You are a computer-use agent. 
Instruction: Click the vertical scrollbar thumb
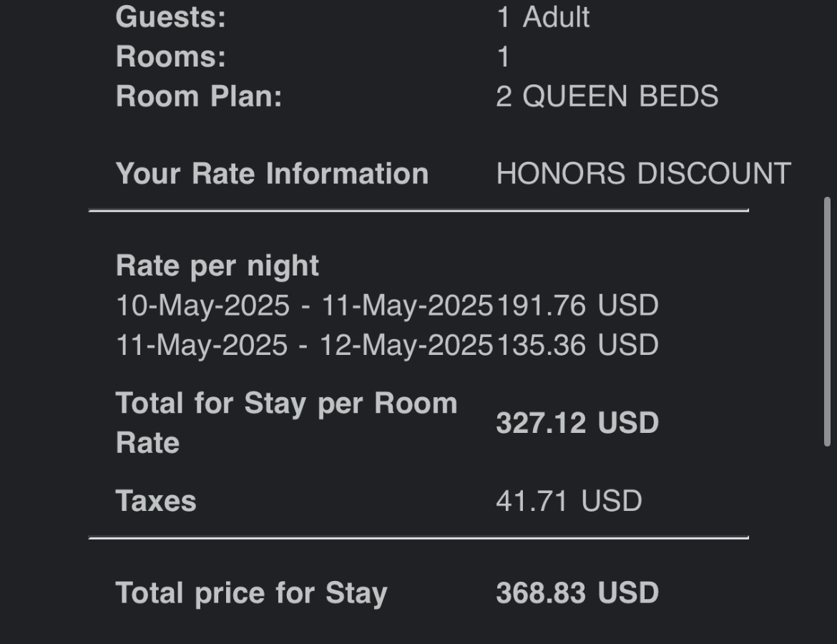827,321
